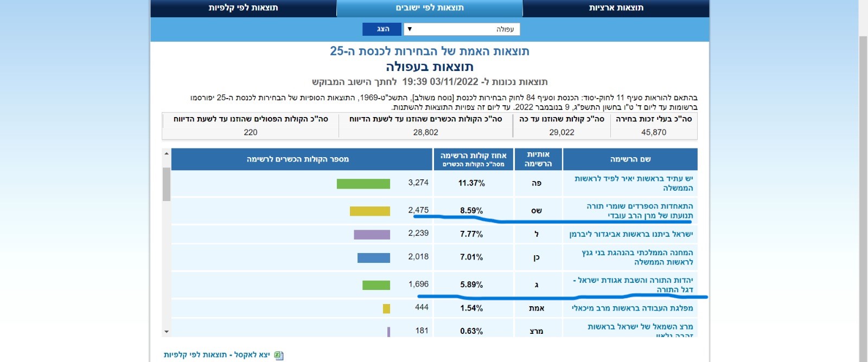Click the 2,018 vote count
Viewport: 868px width, 362px height.
[x=418, y=256]
